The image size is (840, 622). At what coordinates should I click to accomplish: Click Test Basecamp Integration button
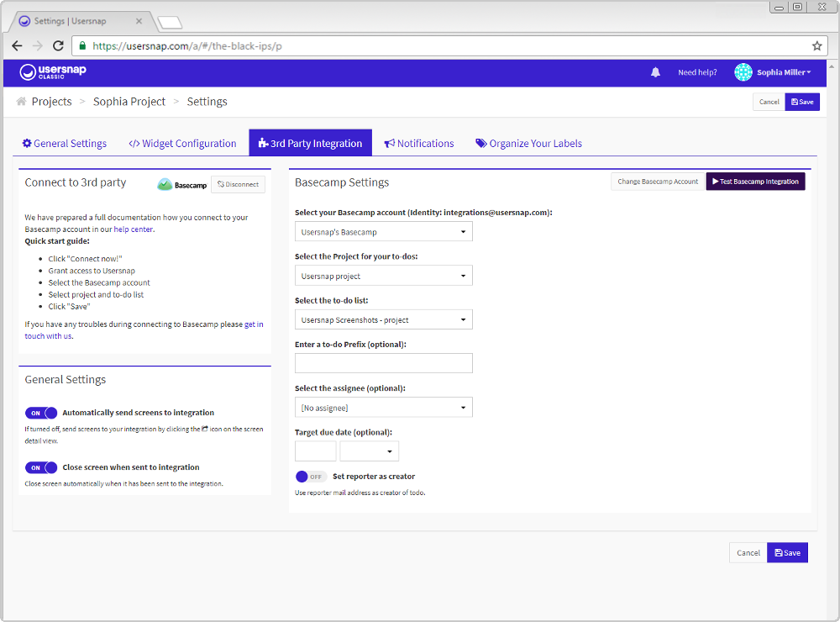pyautogui.click(x=755, y=182)
